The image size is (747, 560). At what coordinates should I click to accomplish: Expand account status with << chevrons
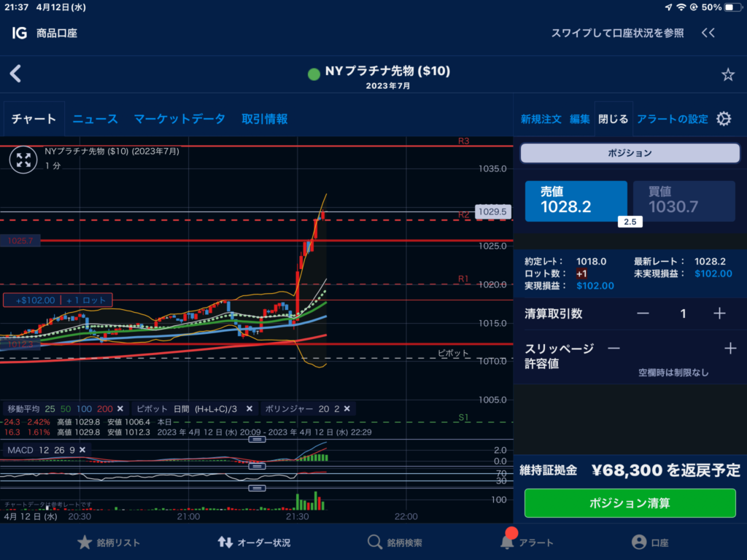coord(708,33)
